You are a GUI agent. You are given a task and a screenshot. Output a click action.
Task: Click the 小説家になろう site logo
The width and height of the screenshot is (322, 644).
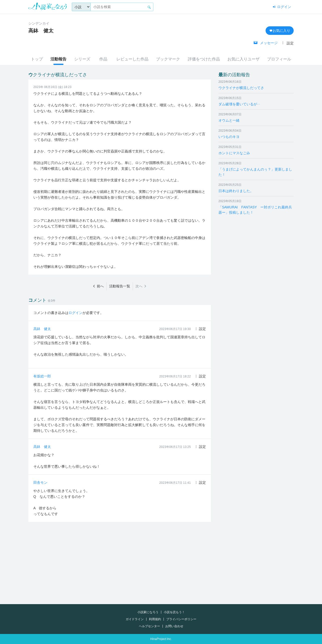(x=48, y=7)
